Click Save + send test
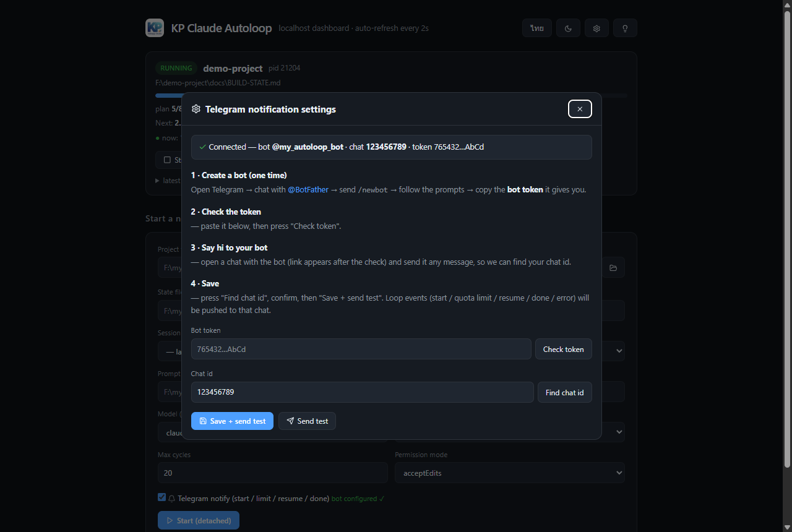The width and height of the screenshot is (792, 532). pos(232,421)
